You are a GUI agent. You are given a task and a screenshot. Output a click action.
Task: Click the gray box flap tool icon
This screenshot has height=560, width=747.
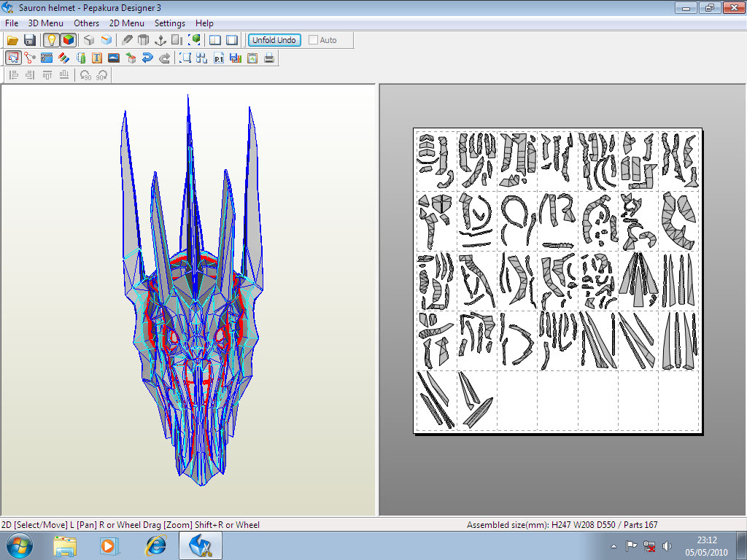(x=143, y=40)
